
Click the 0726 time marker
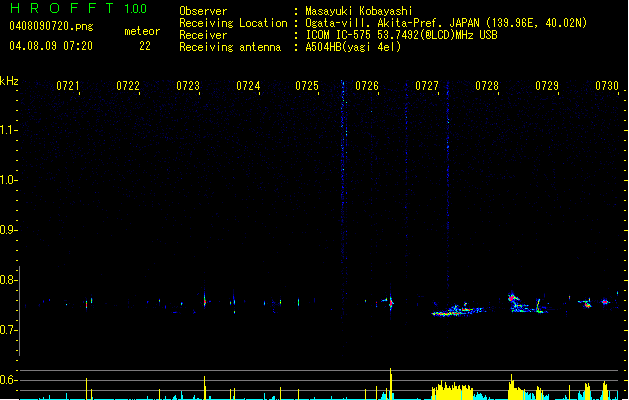click(367, 86)
